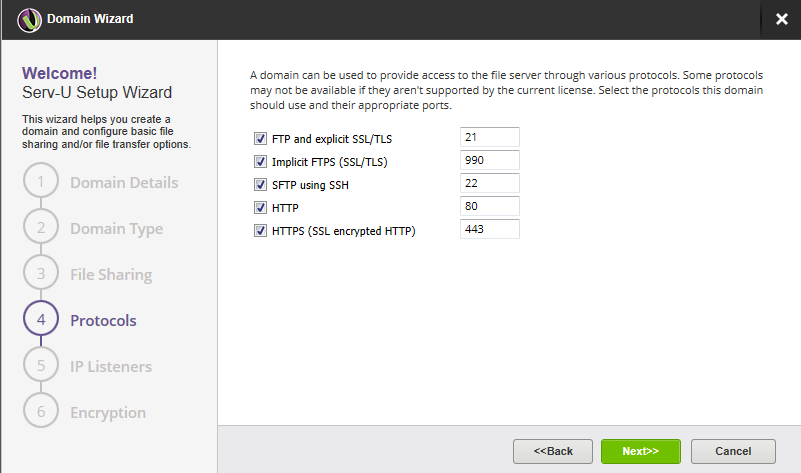The width and height of the screenshot is (801, 473).
Task: Go back with the <<Back button
Action: pos(553,451)
